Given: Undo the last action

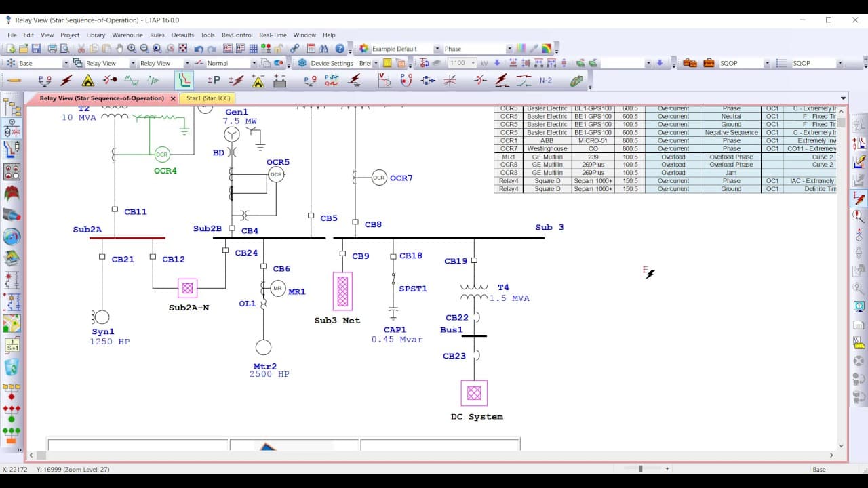Looking at the screenshot, I should (199, 49).
